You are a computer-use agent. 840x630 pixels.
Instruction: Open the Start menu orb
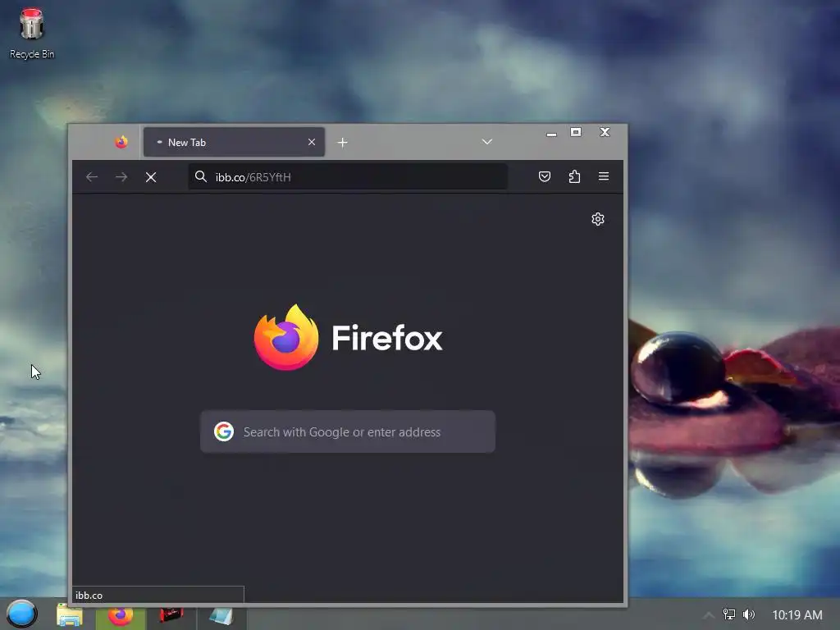[22, 614]
